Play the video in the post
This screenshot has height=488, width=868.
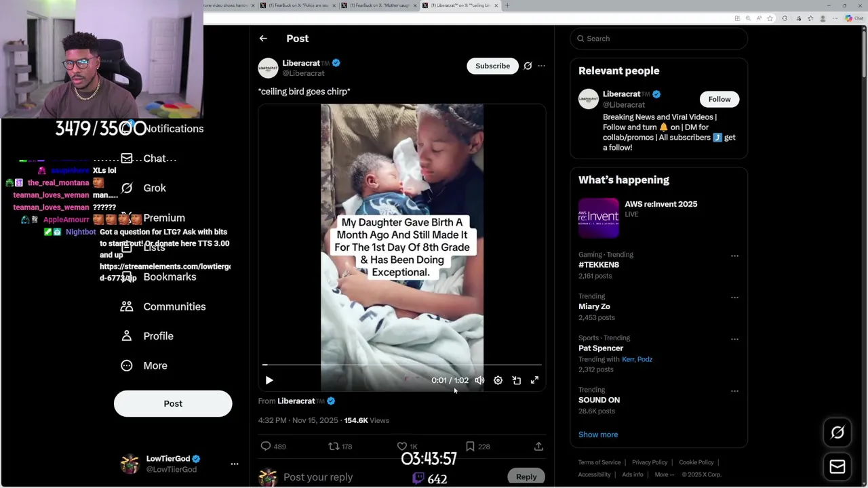pyautogui.click(x=269, y=380)
